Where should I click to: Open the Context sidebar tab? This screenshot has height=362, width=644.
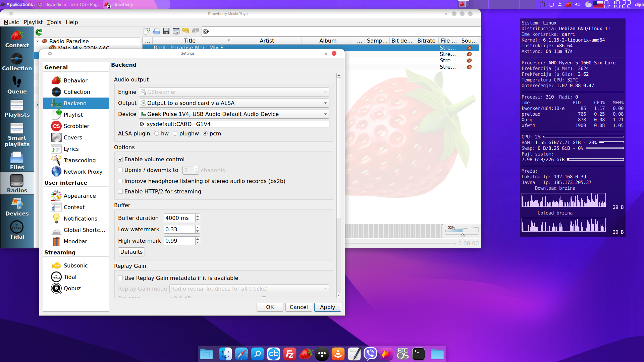[x=17, y=39]
